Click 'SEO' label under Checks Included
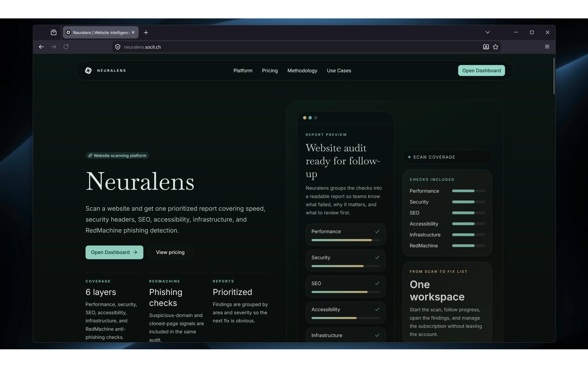The height and width of the screenshot is (367, 588). pyautogui.click(x=414, y=213)
